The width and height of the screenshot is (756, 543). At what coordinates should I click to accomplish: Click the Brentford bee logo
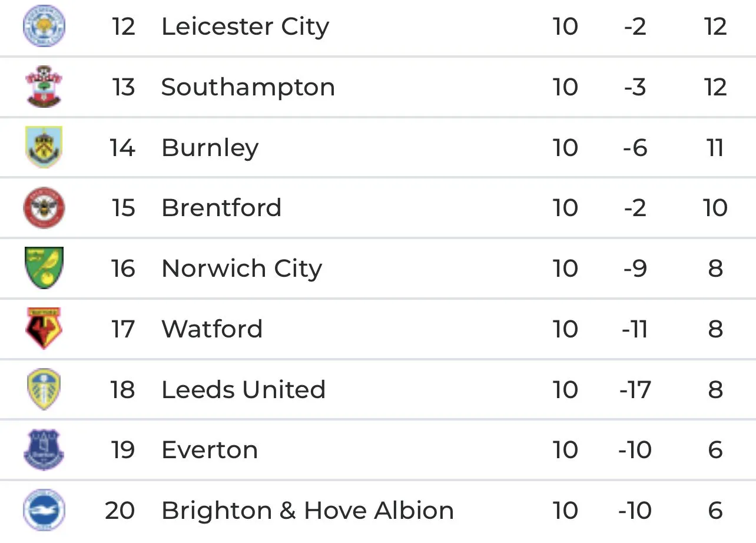[x=44, y=208]
